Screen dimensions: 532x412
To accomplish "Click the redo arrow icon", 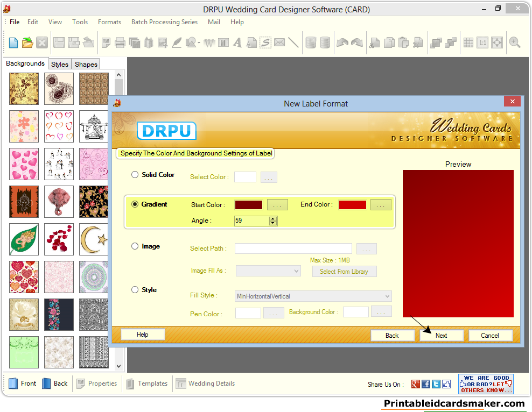I will point(357,42).
